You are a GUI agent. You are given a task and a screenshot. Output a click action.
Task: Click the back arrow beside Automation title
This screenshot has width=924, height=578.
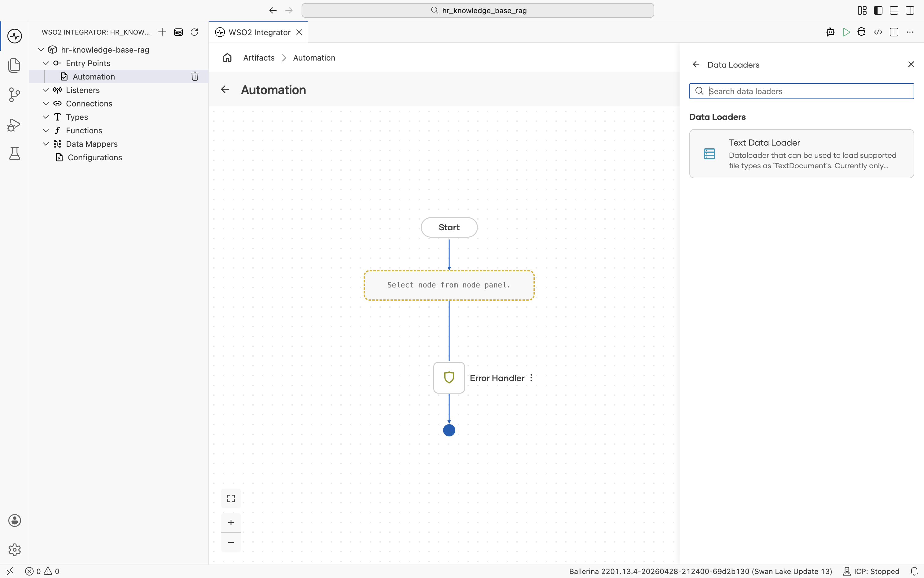[x=225, y=89]
